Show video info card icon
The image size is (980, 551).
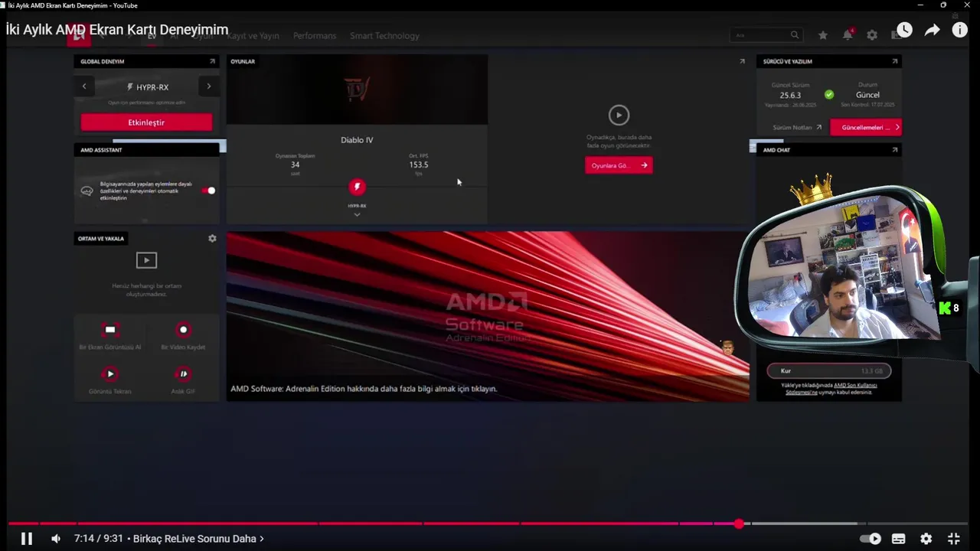coord(959,31)
